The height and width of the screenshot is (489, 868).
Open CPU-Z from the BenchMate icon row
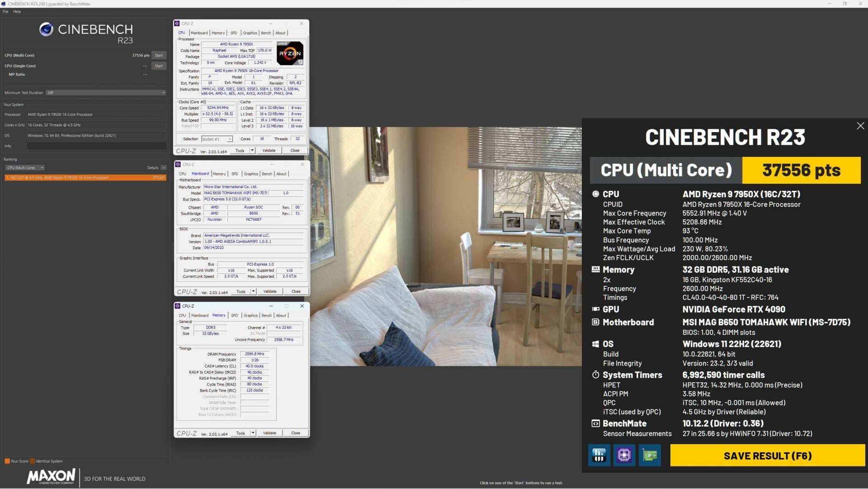[624, 456]
